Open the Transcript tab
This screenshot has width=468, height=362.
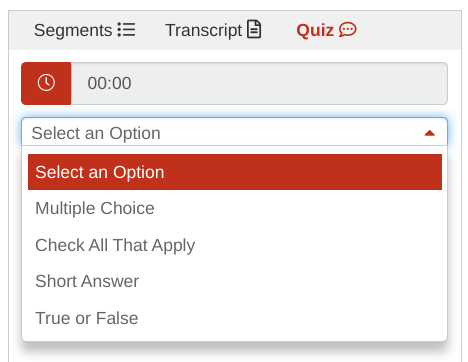point(213,30)
